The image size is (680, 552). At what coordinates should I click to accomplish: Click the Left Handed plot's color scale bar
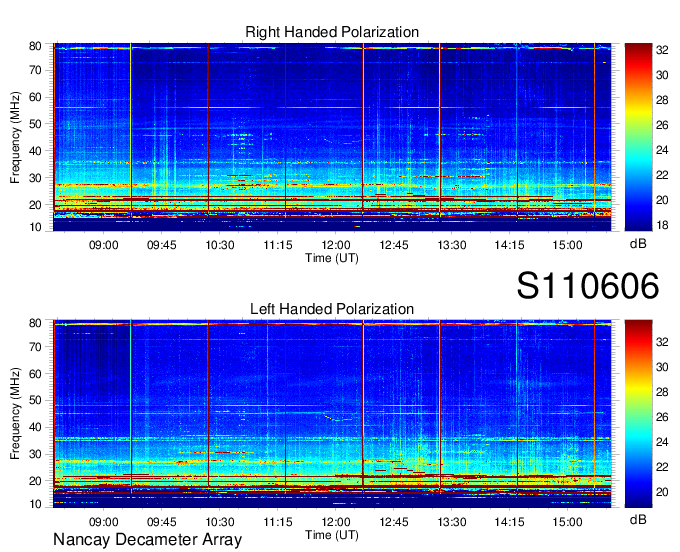tap(638, 414)
